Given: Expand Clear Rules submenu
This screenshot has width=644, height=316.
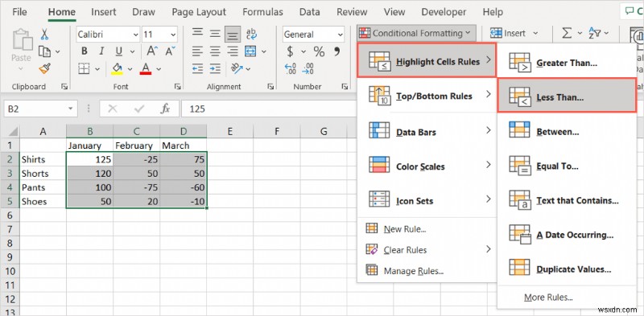Looking at the screenshot, I should pos(427,249).
